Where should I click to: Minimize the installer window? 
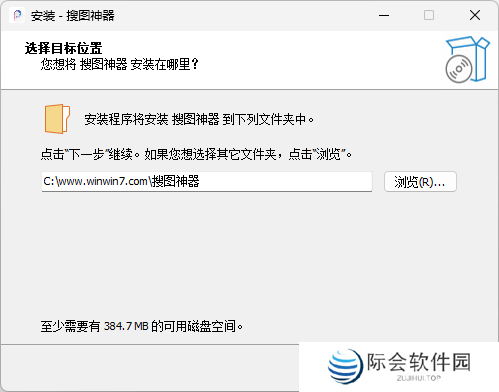[384, 15]
